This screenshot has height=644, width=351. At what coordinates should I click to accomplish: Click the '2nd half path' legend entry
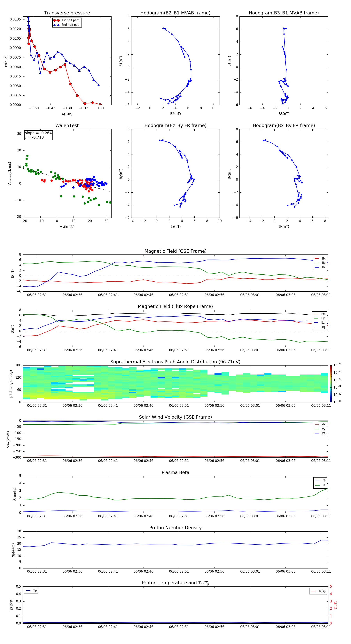[67, 25]
